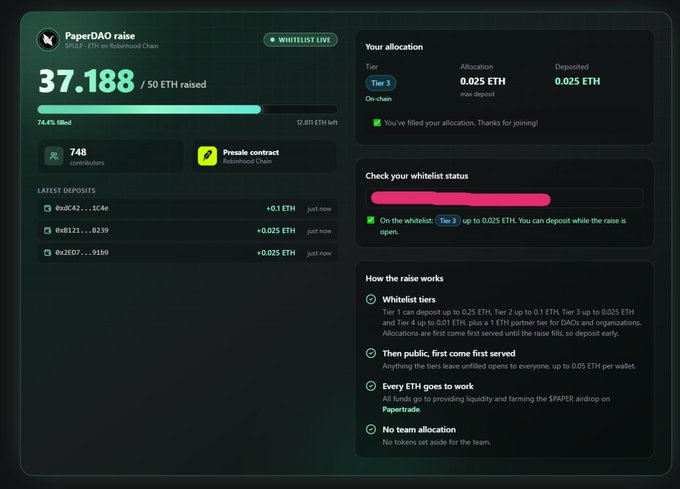Screen dimensions: 680x489
Task: Select deposit row 0xB121...8239
Action: (x=187, y=231)
